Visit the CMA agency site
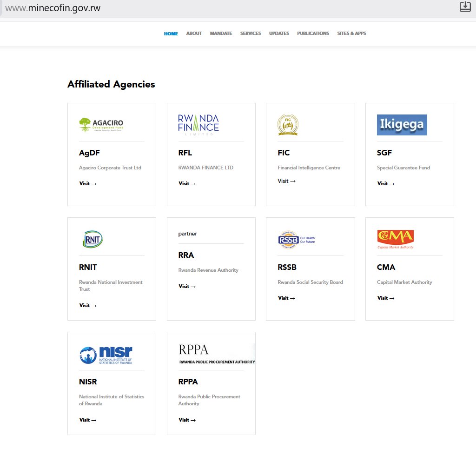476x450 pixels. coord(386,298)
